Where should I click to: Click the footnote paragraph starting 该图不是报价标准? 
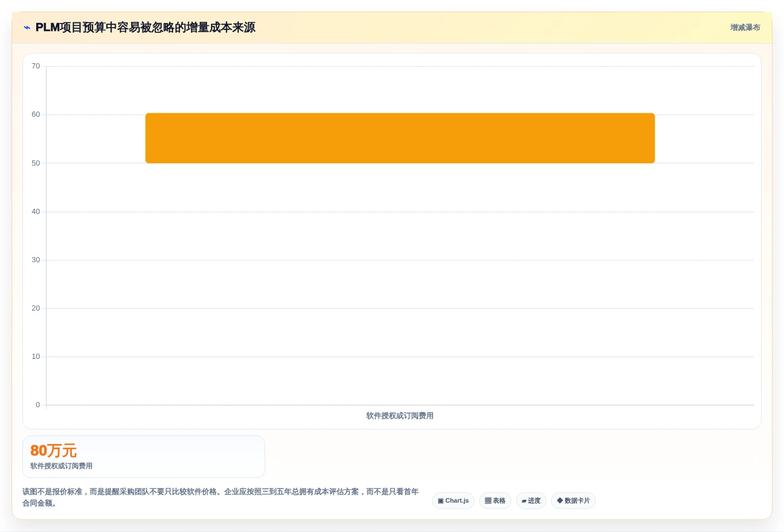coord(221,497)
